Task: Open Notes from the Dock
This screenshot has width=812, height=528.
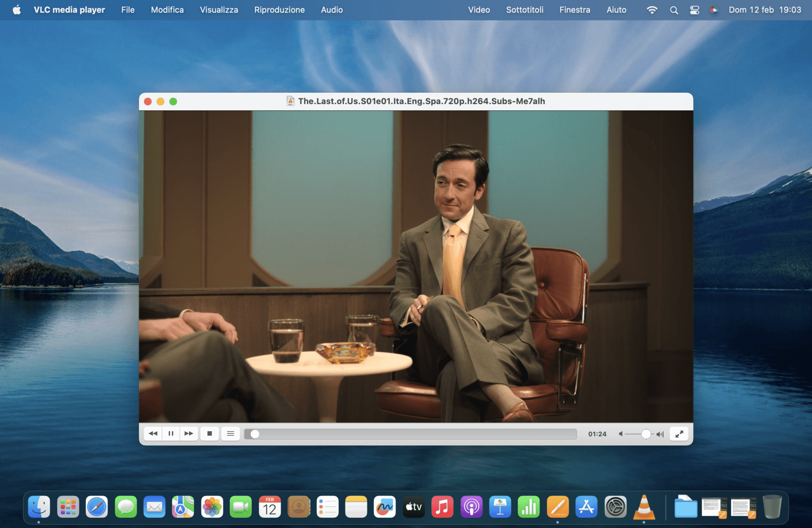Action: point(356,507)
